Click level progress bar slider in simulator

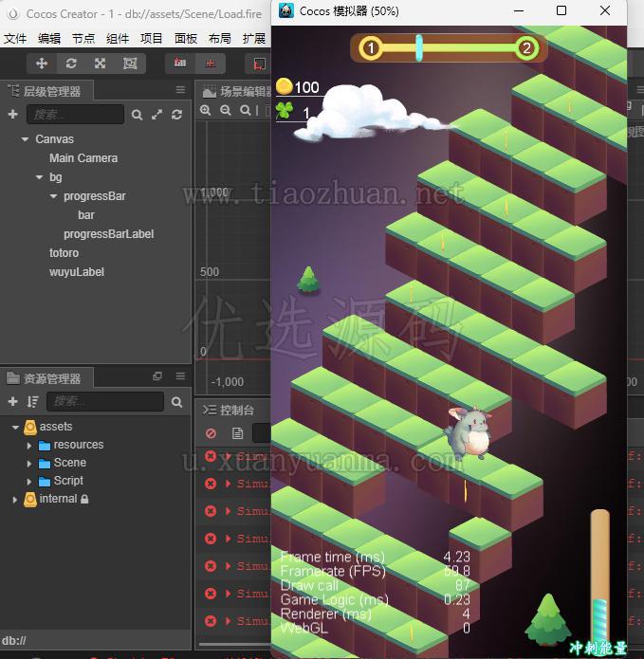[419, 48]
